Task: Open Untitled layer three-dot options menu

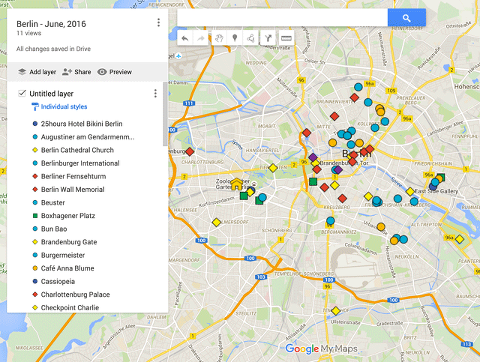Action: [155, 94]
